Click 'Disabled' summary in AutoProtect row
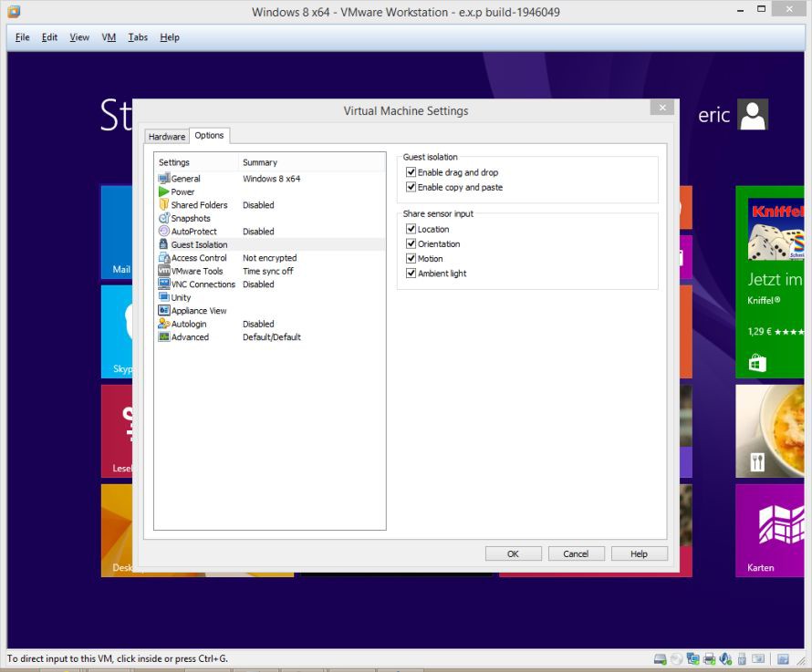 258,232
